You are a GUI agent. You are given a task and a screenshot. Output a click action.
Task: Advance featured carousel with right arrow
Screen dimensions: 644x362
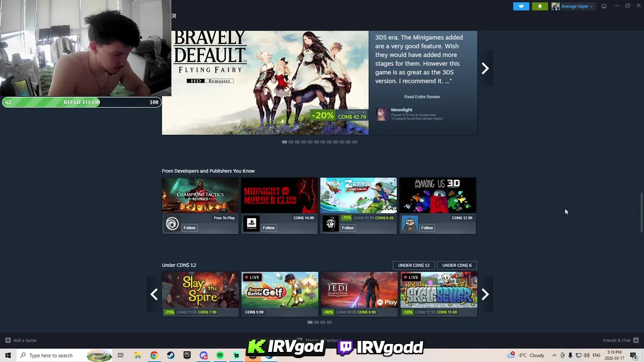click(x=485, y=68)
